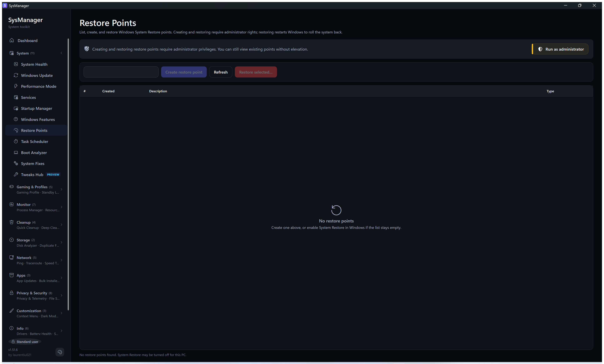This screenshot has width=604, height=364.
Task: Open the Services label in sidebar
Action: tap(28, 97)
